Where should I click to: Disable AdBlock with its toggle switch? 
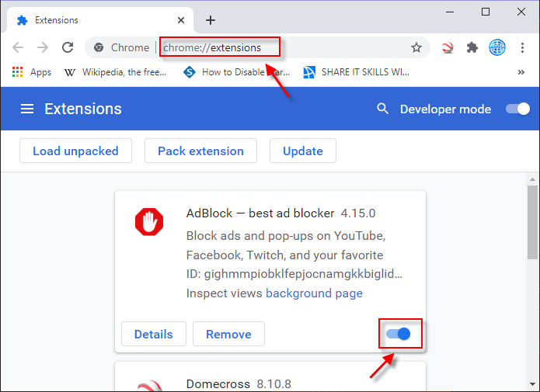(x=398, y=334)
